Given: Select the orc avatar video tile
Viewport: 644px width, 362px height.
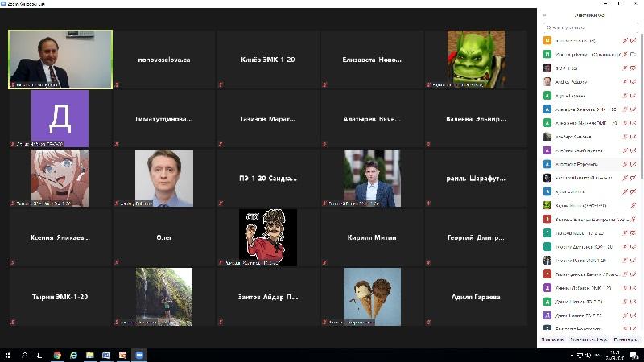Looking at the screenshot, I should pyautogui.click(x=477, y=60).
